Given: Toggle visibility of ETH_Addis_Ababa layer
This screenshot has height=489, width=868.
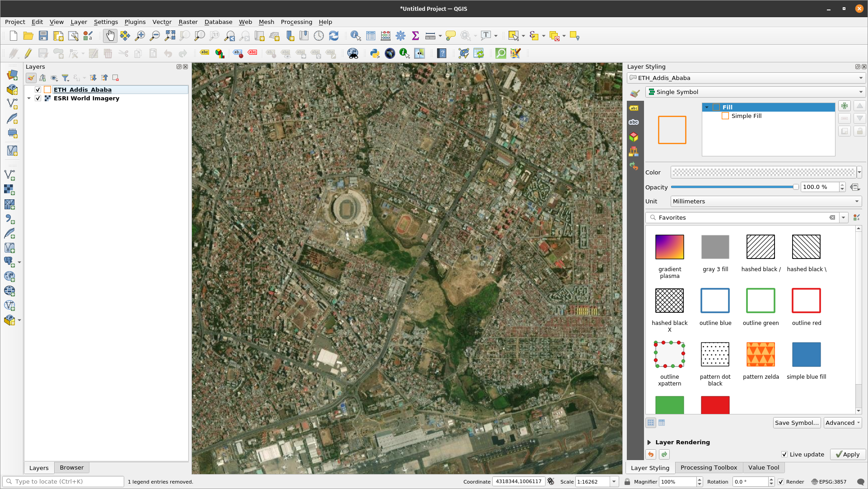Looking at the screenshot, I should click(x=38, y=89).
